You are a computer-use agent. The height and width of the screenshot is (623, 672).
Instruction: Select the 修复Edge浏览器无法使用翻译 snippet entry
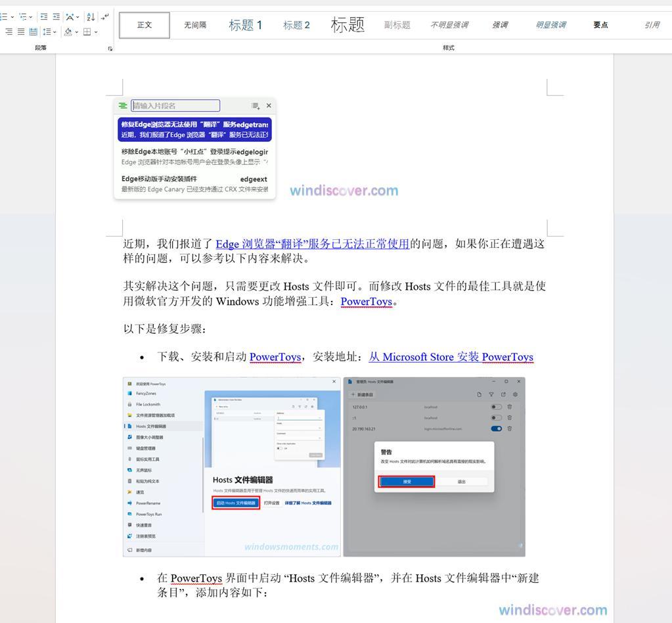[x=194, y=129]
